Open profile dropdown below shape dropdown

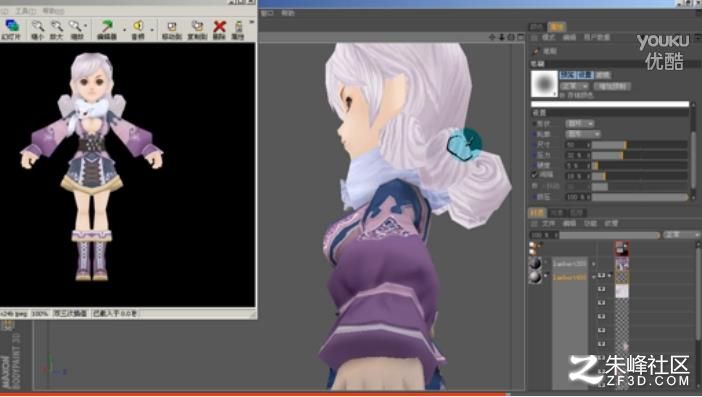click(583, 134)
